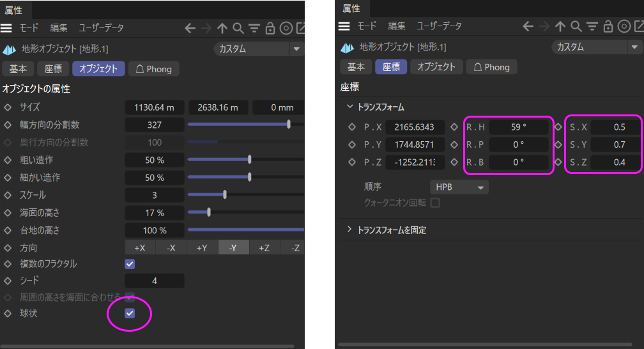Click the search icon in the オブジェクトの属性 panel
The image size is (644, 349).
[238, 28]
